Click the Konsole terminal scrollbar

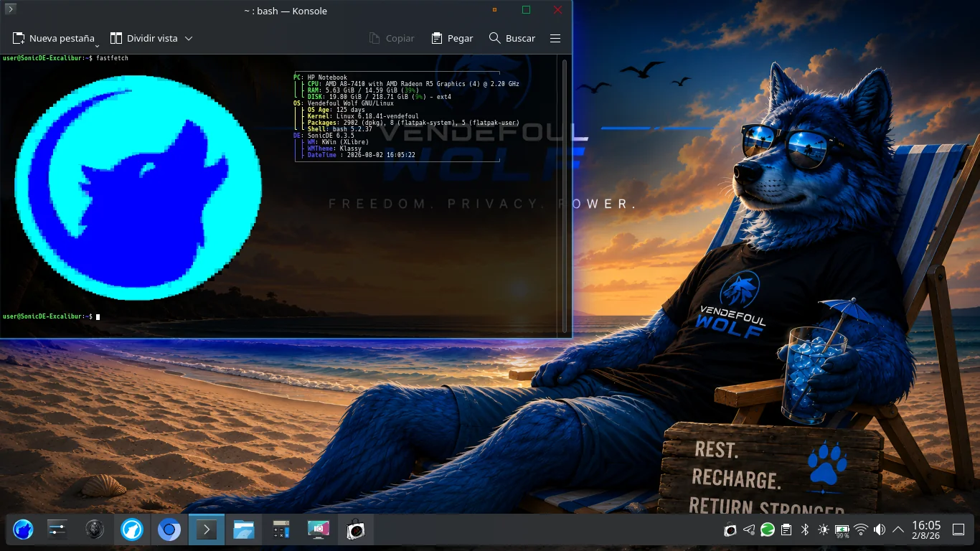point(565,195)
